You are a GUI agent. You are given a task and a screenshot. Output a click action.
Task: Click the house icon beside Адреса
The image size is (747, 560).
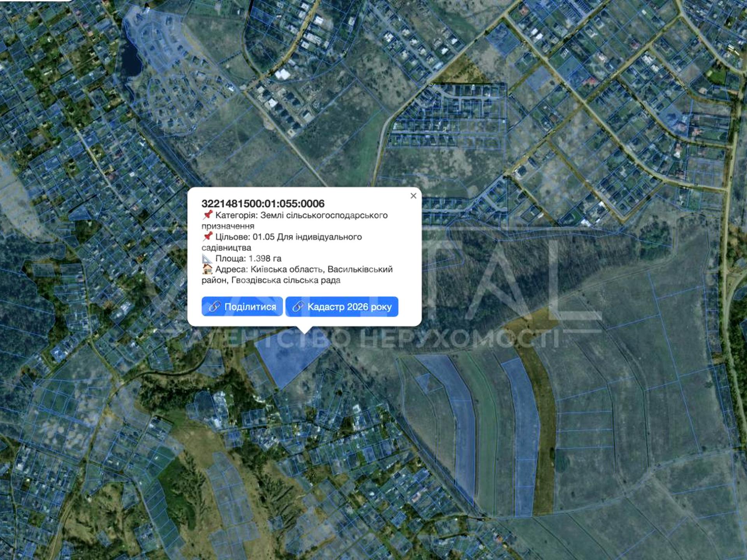coord(207,269)
